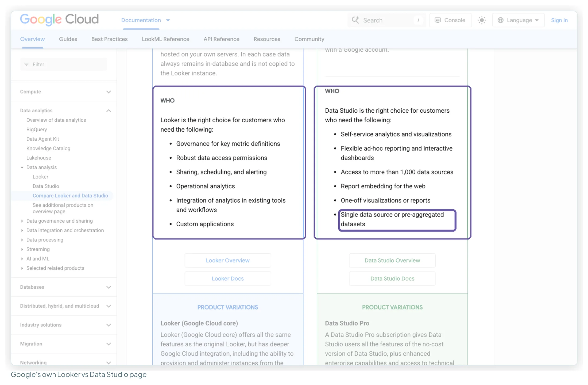Image resolution: width=588 pixels, height=385 pixels.
Task: Expand Data processing tree item
Action: point(22,240)
